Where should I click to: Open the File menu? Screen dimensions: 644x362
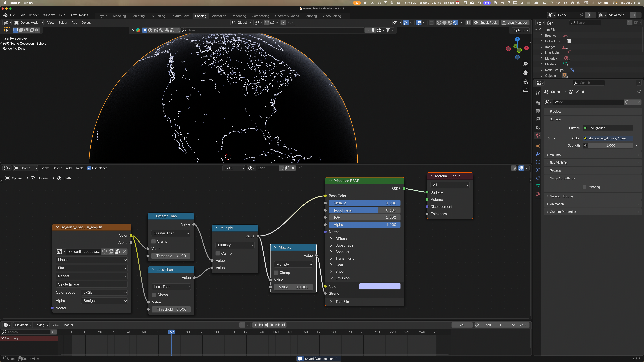[12, 15]
